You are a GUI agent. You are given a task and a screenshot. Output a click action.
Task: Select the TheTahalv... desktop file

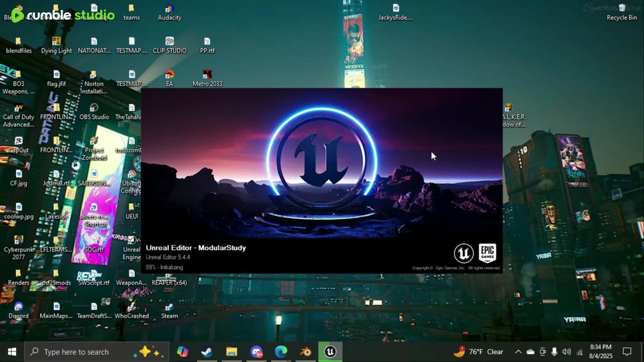pos(129,112)
